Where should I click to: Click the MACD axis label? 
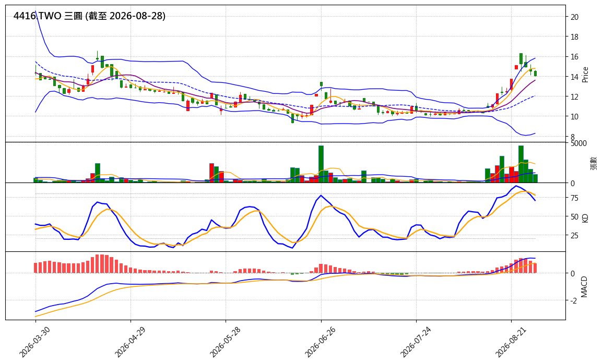(584, 287)
